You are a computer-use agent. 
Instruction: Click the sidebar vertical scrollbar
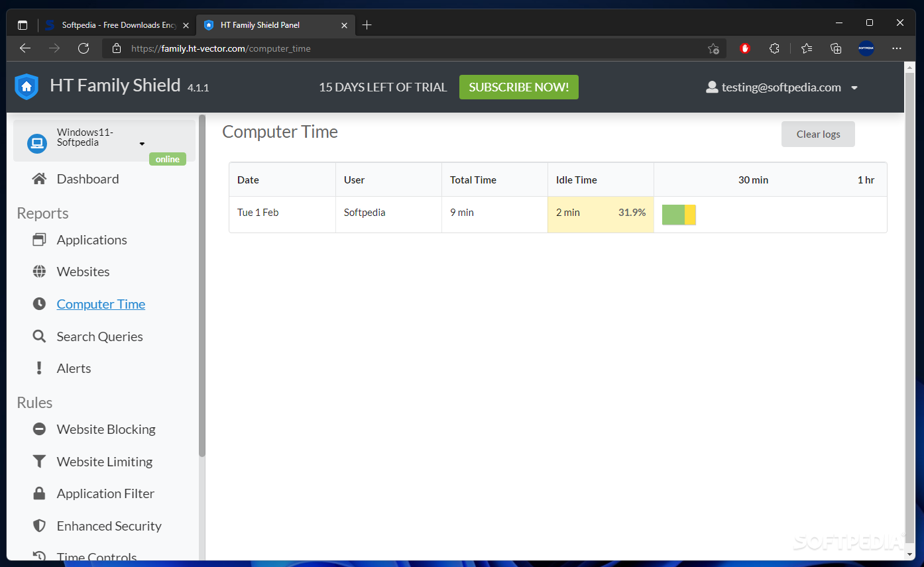pyautogui.click(x=202, y=286)
